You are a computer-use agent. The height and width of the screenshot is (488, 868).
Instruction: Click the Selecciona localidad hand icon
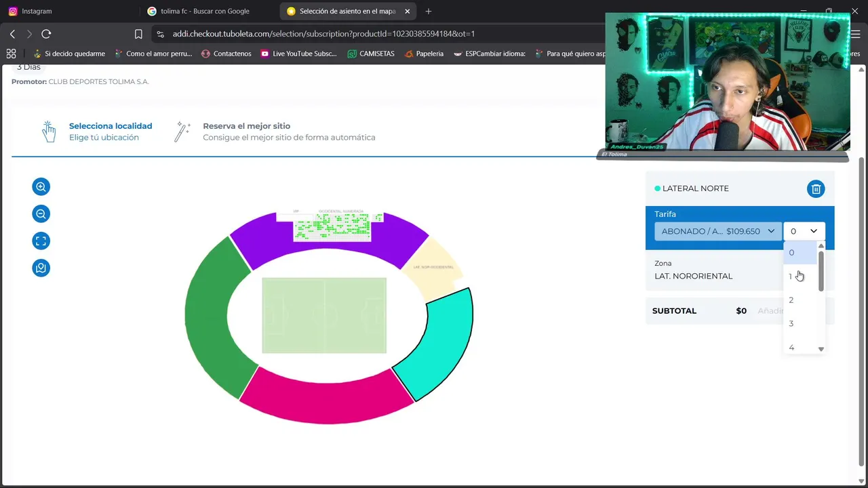[x=48, y=131]
